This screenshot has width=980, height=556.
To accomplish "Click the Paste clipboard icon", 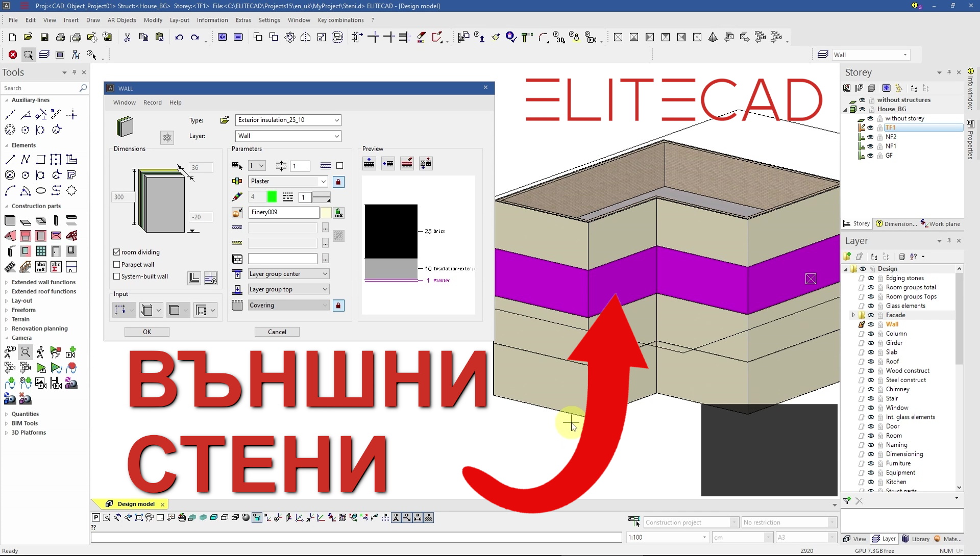I will pyautogui.click(x=159, y=37).
